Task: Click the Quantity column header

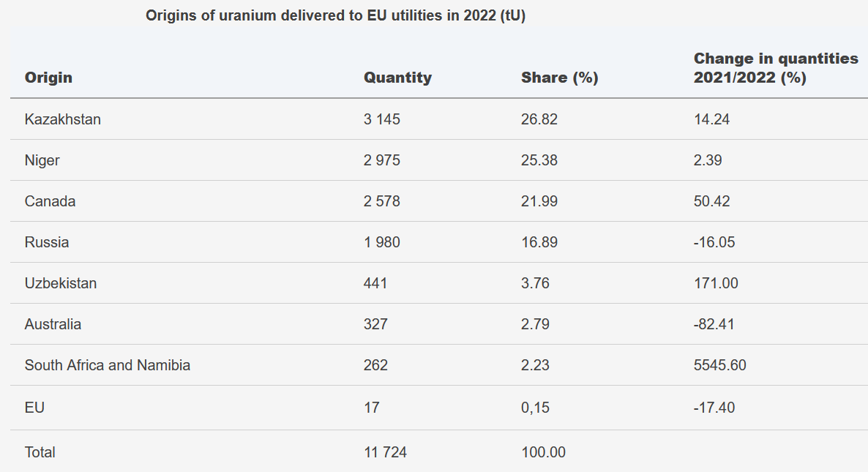Action: point(397,78)
